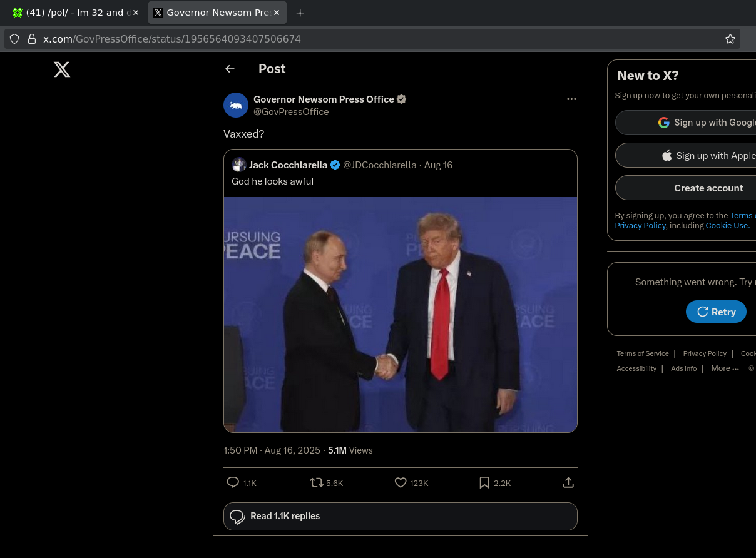Open the three-dot more options on the post

pos(571,99)
